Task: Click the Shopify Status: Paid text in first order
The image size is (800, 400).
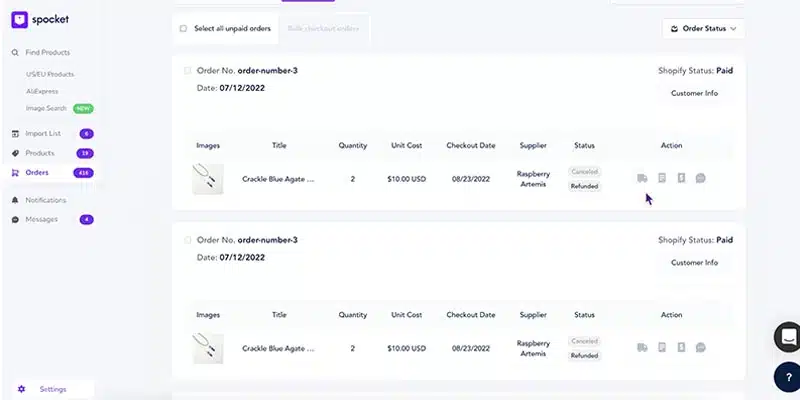Action: tap(695, 71)
